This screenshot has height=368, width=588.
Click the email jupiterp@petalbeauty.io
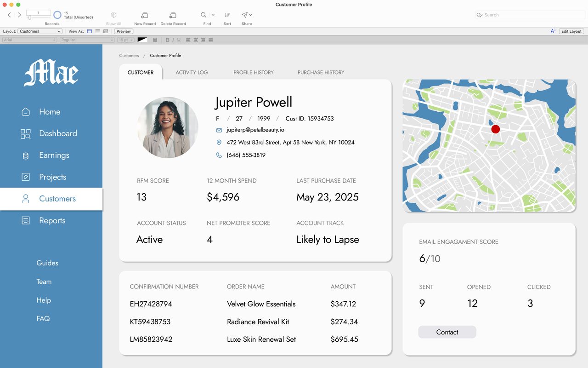pos(255,130)
